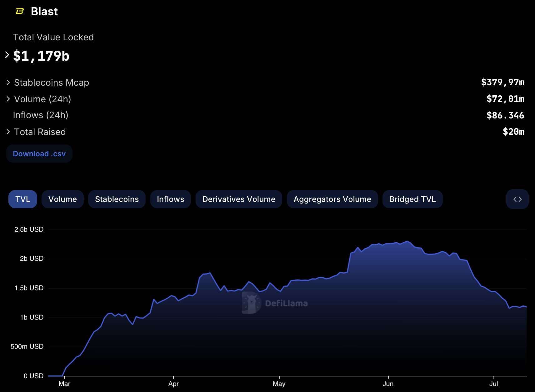Click the $86.346 inflows value

click(x=505, y=115)
